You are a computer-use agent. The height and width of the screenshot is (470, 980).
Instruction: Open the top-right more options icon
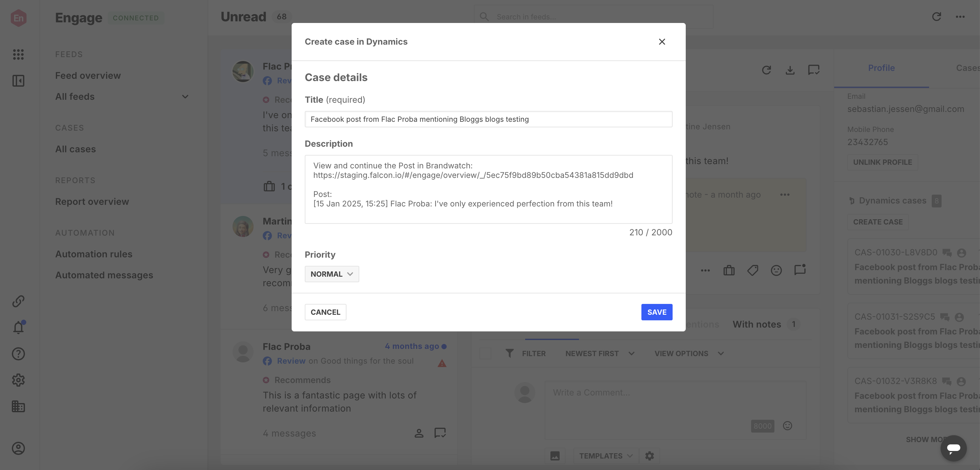point(960,17)
